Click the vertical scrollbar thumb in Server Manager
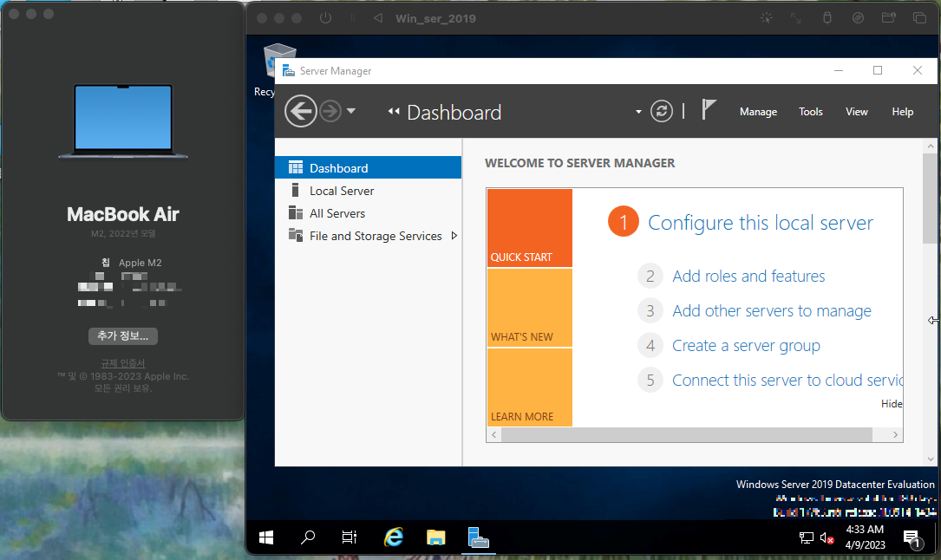Viewport: 941px width, 560px height. pos(931,199)
